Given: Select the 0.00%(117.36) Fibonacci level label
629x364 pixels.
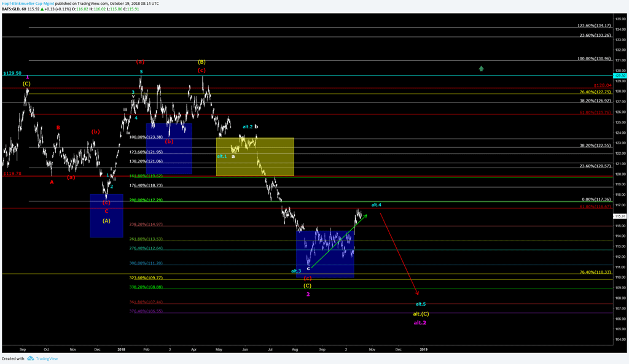Looking at the screenshot, I should [595, 199].
